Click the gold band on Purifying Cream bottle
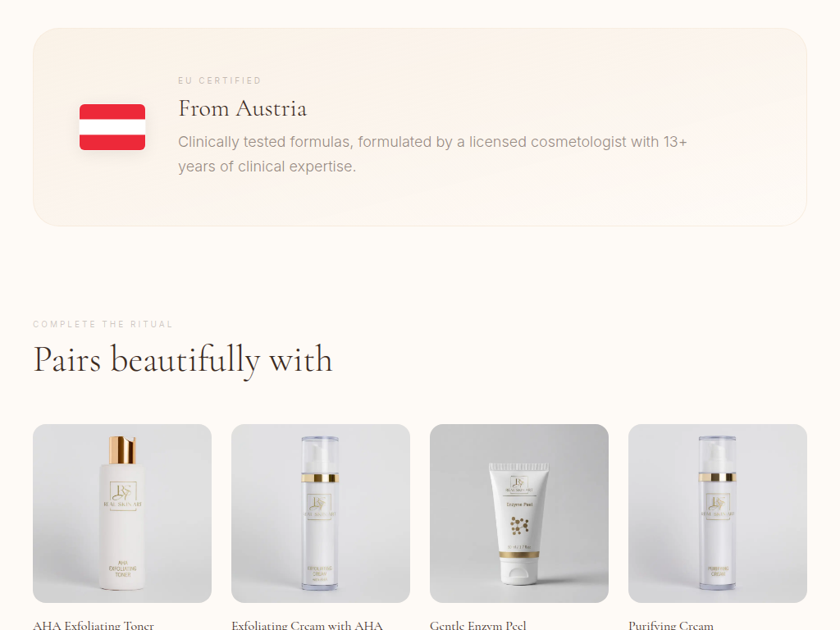Viewport: 840px width, 630px height. 717,477
